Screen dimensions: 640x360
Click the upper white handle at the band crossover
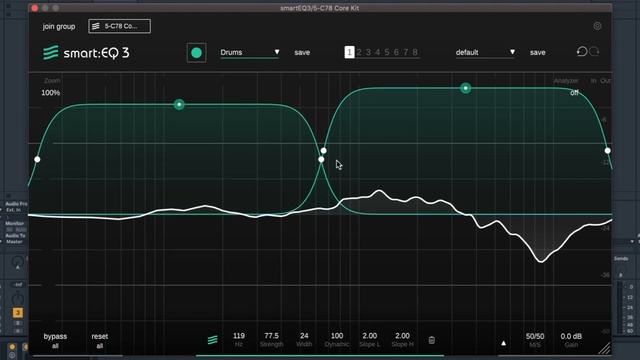pos(323,151)
